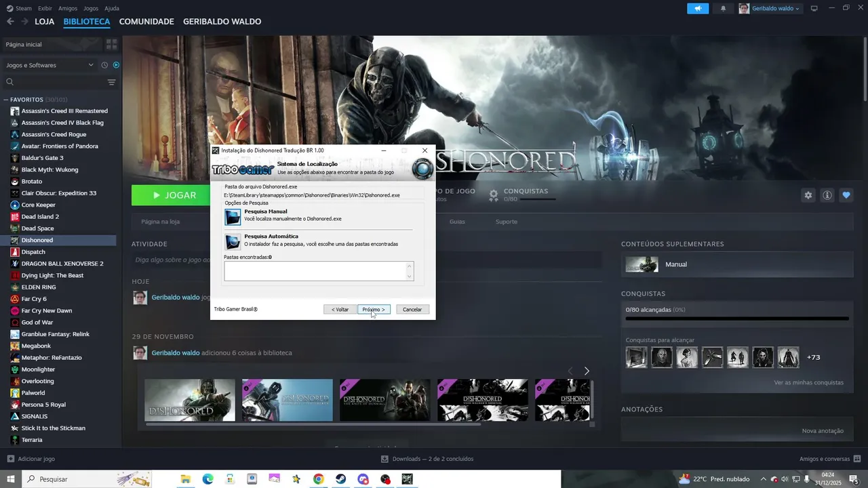868x488 pixels.
Task: Click the Steam back navigation arrow
Action: [x=10, y=22]
